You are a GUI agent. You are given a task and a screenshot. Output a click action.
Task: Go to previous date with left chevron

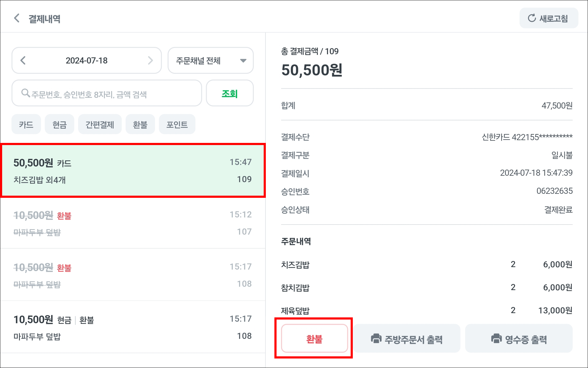pos(23,60)
